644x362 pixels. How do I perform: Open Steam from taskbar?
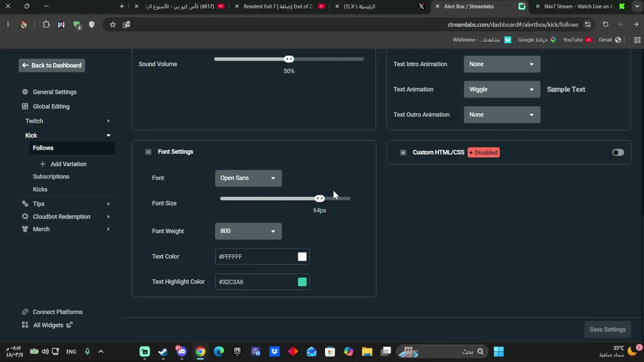pos(163,352)
